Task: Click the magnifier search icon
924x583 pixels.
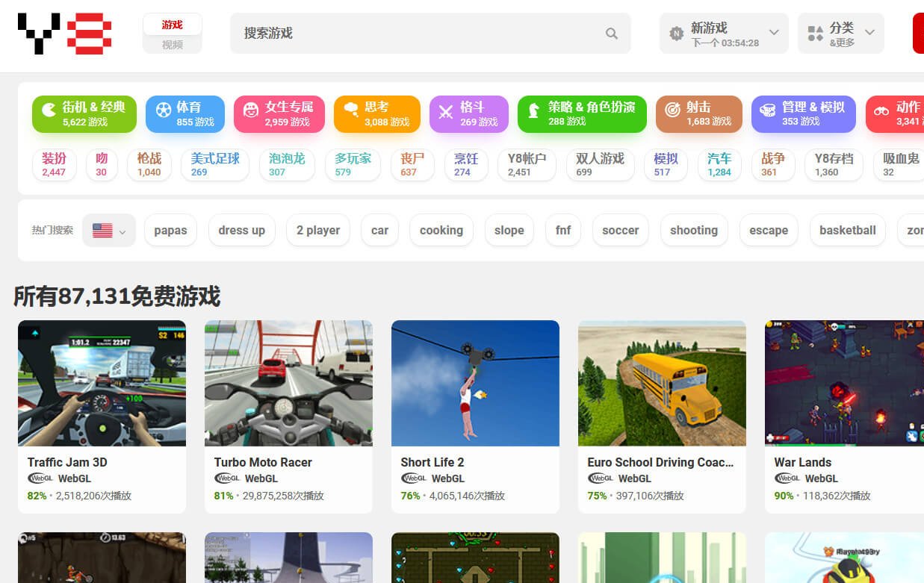Action: pos(612,34)
